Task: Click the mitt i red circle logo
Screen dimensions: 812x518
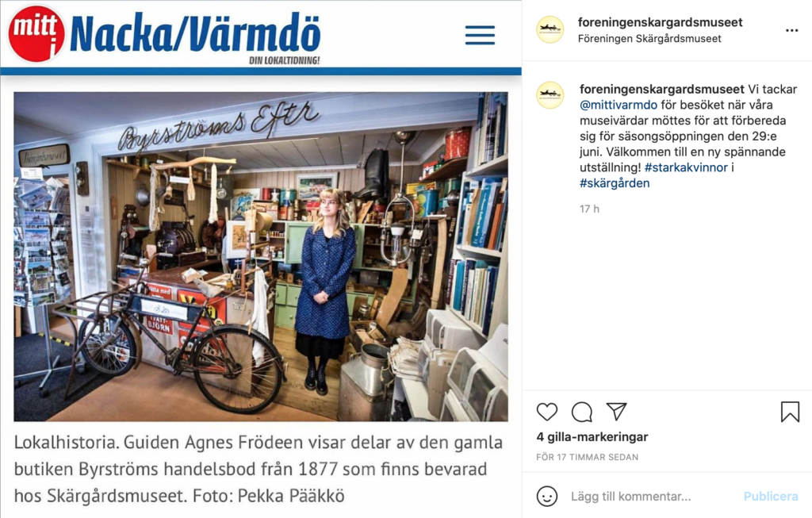Action: pyautogui.click(x=36, y=33)
